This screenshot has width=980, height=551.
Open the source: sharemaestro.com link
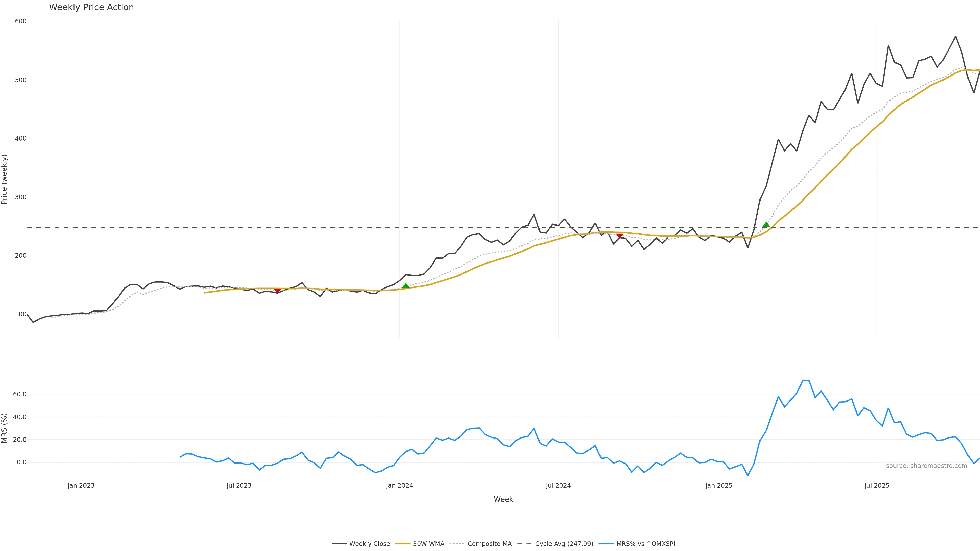coord(926,466)
